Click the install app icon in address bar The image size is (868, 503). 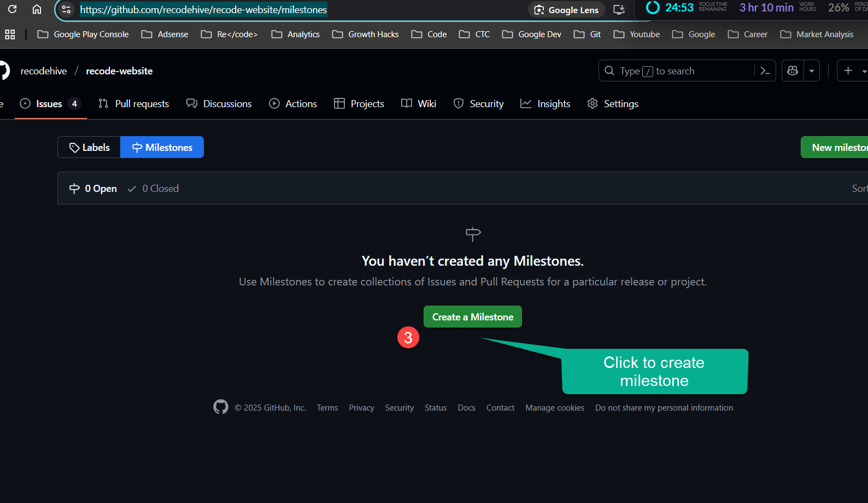619,9
